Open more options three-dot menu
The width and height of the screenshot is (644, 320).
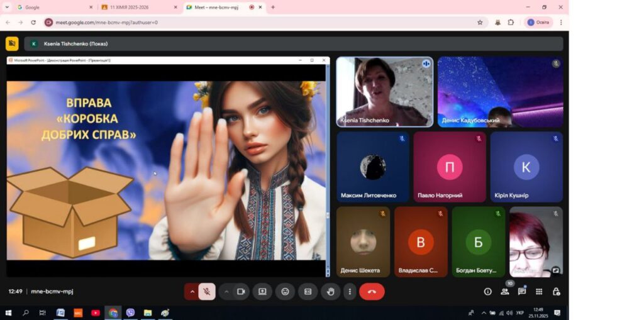click(x=350, y=292)
